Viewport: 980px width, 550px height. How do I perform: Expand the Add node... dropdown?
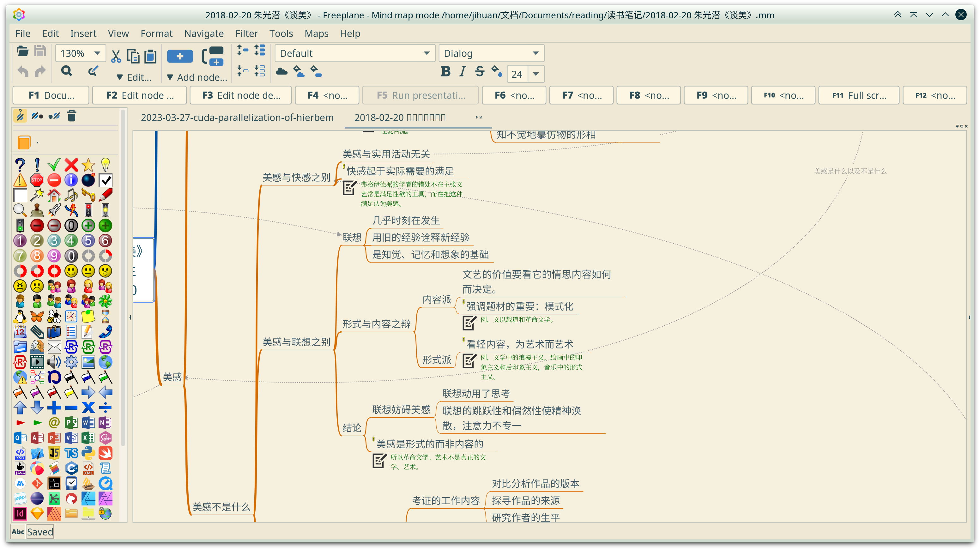[197, 77]
